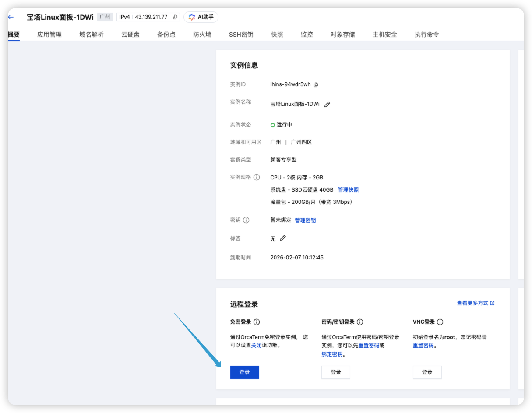Show the 实例规格 info tooltip icon
The image size is (532, 413).
tap(257, 177)
